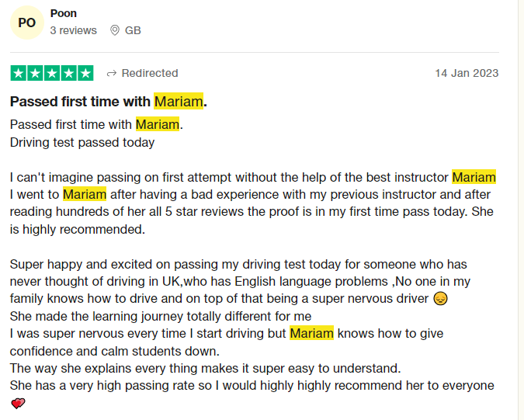Screen dimensions: 524x420
Task: Click the location pin icon beside GB
Action: click(x=115, y=30)
